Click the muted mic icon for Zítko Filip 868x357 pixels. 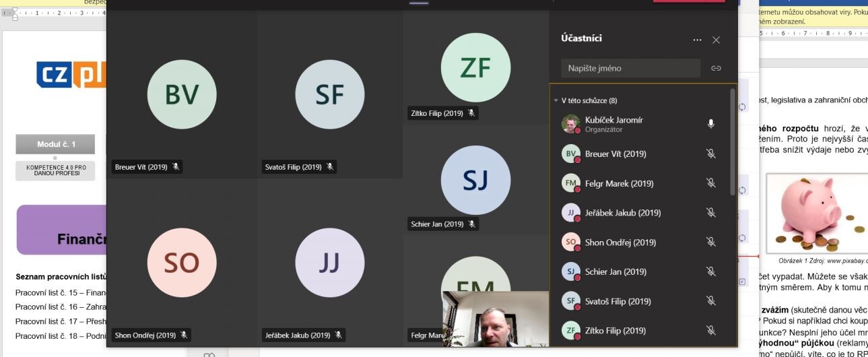(710, 331)
